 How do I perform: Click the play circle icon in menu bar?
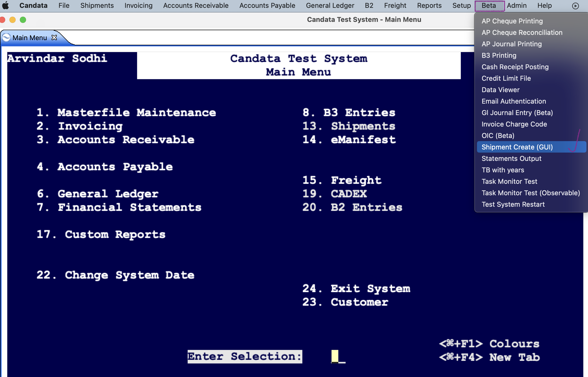click(575, 6)
